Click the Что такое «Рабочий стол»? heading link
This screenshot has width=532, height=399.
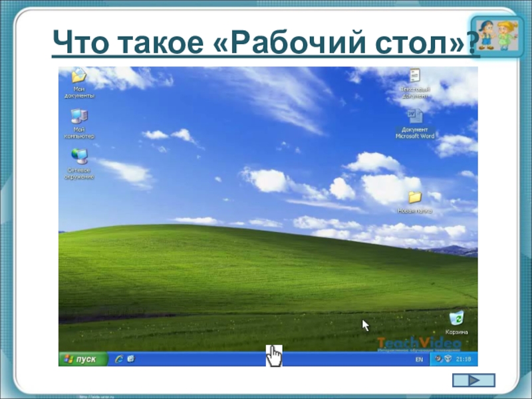tap(265, 42)
